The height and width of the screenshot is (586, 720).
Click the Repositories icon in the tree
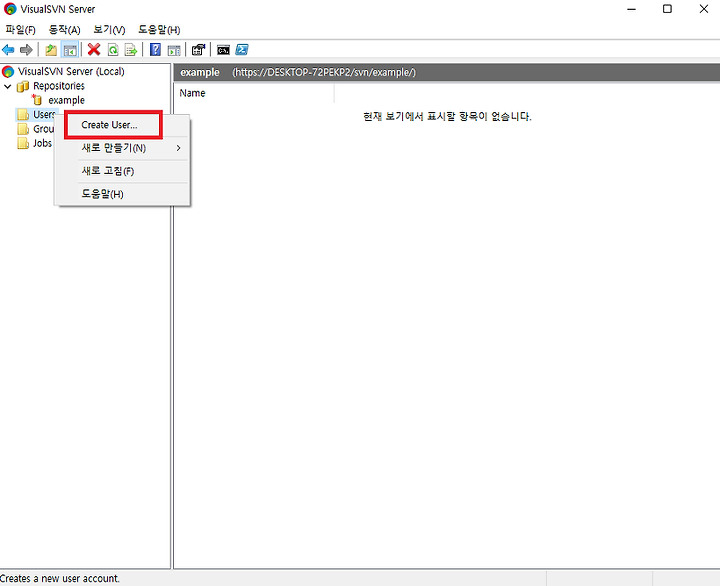pos(23,86)
